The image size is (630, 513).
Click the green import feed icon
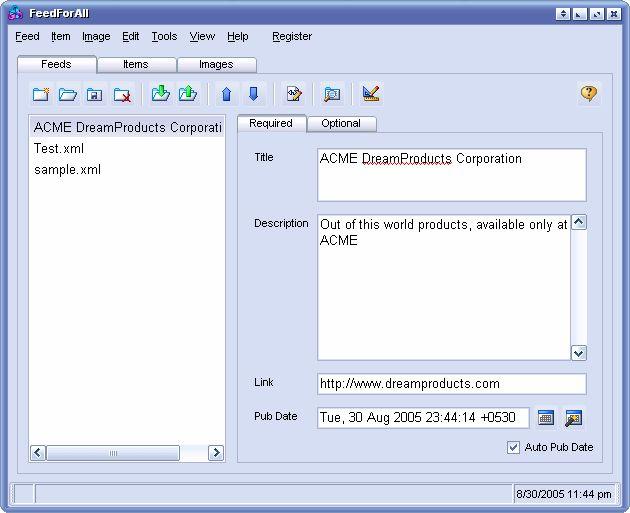pyautogui.click(x=160, y=94)
